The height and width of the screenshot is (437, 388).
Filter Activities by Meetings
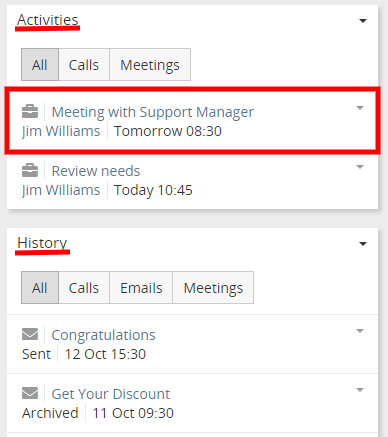(x=150, y=65)
